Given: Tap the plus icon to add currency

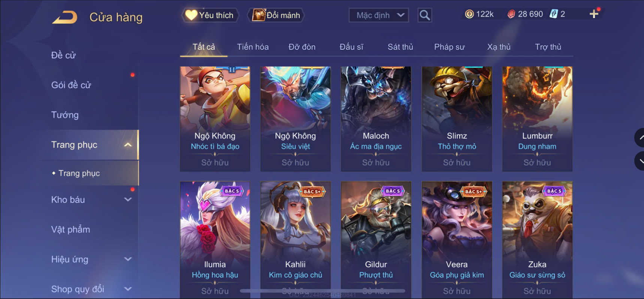Looking at the screenshot, I should click(594, 14).
